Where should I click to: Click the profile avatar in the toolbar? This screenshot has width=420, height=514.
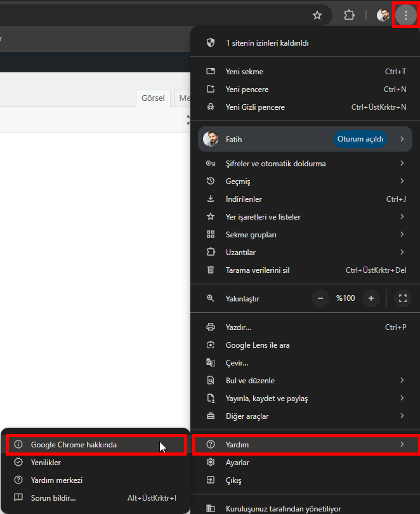[383, 15]
